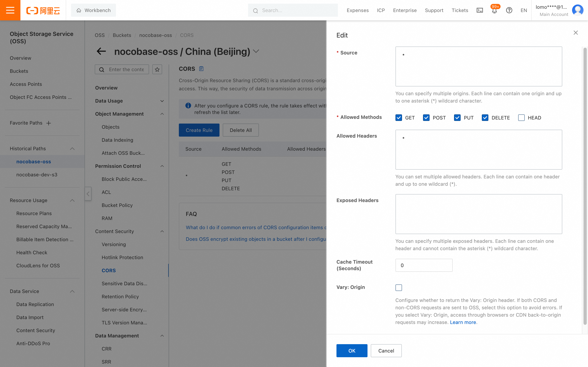Add a favorite path with plus icon
Screen dimensions: 588x367
(49, 123)
